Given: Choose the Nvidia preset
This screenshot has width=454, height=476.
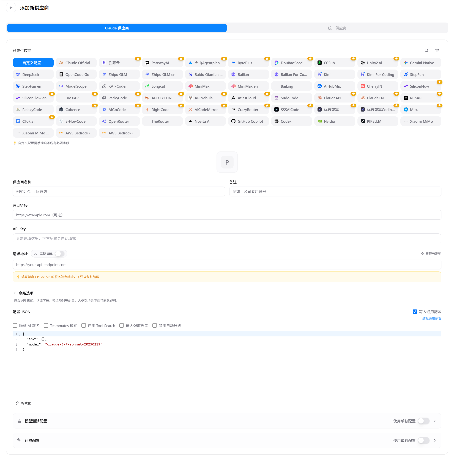Looking at the screenshot, I should click(x=335, y=121).
